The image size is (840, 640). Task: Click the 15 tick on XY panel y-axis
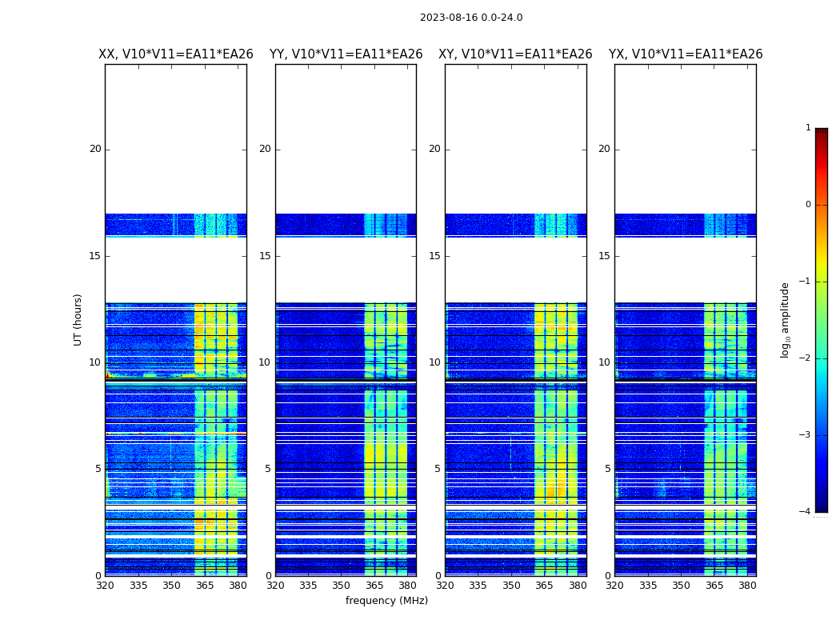[x=434, y=256]
